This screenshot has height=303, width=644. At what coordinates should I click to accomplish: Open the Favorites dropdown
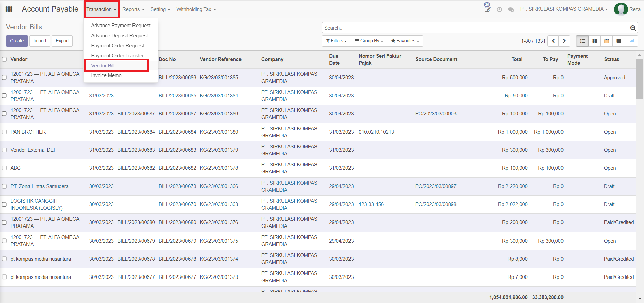coord(405,41)
